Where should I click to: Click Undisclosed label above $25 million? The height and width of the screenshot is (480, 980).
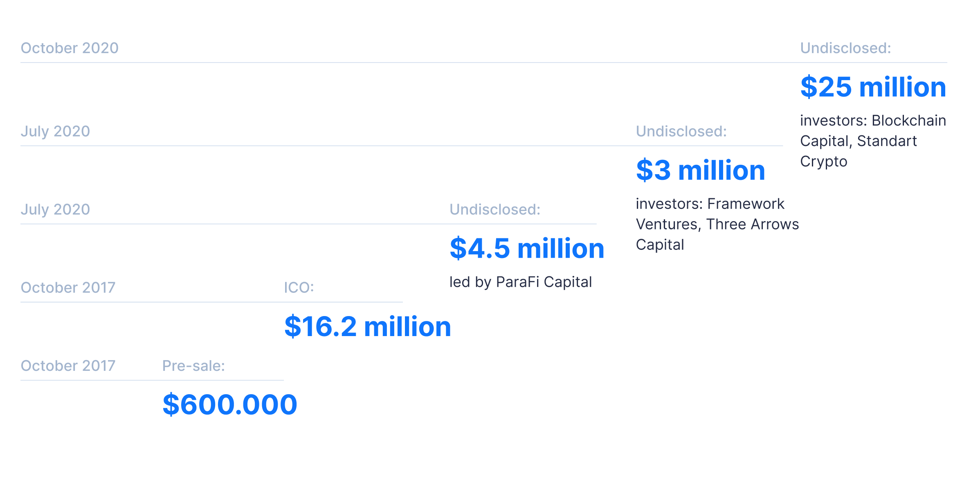[x=845, y=48]
